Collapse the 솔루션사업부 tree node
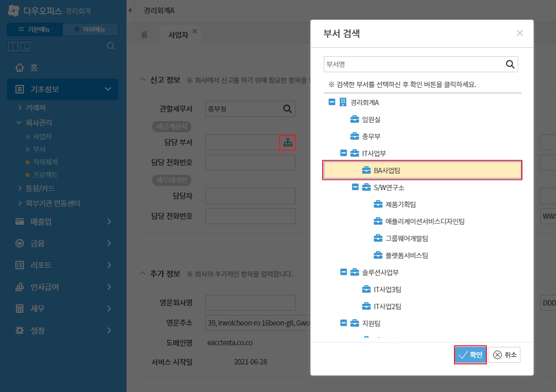 [343, 272]
